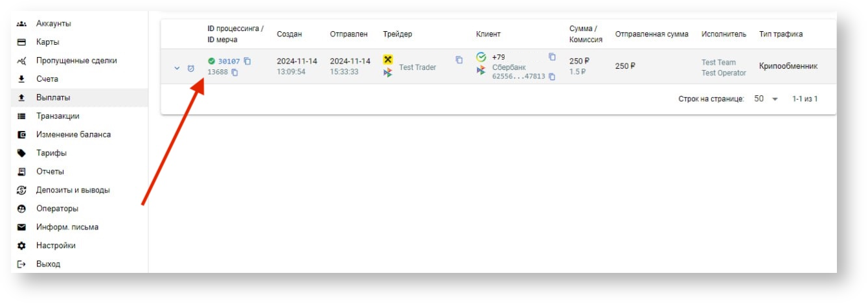
Task: Copy merchant ID 13688 with copy icon
Action: tap(234, 73)
